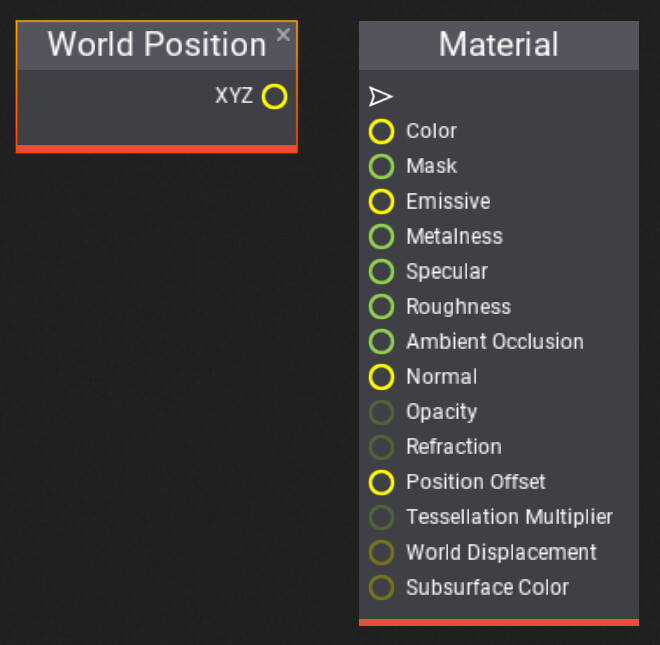This screenshot has width=660, height=645.
Task: Click the Refraction input pin
Action: coord(381,447)
